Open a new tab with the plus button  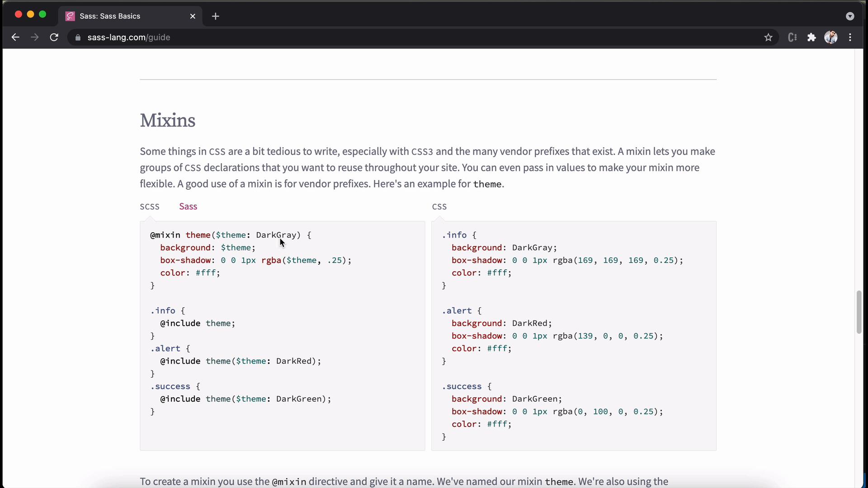tap(216, 16)
